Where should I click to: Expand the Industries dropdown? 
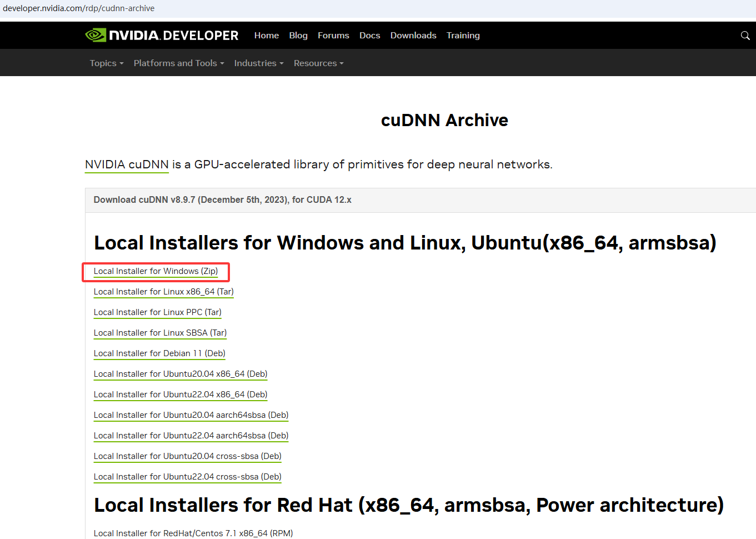[259, 63]
